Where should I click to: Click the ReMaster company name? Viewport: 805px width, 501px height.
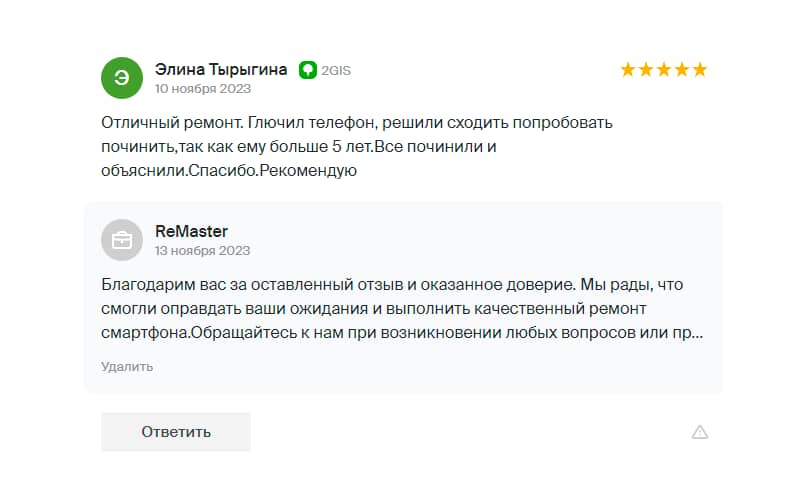(191, 232)
